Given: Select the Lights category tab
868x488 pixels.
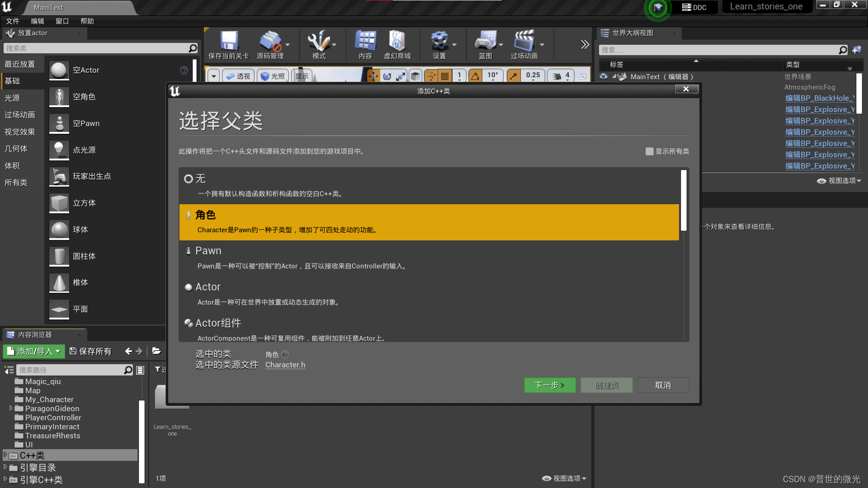Looking at the screenshot, I should click(13, 98).
